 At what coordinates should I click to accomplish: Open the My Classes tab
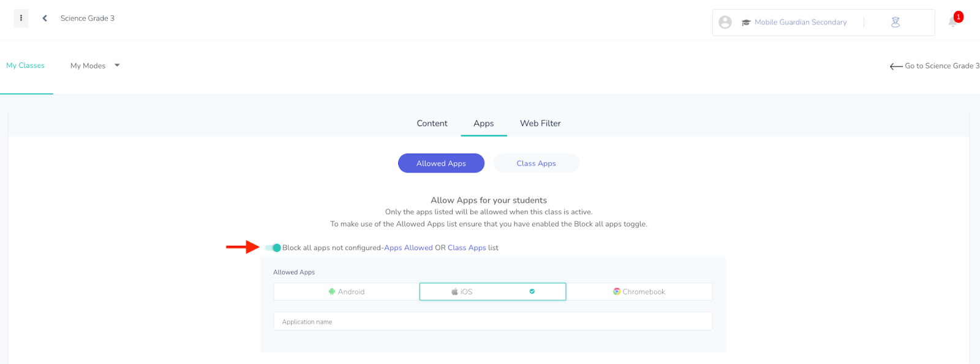(x=26, y=66)
